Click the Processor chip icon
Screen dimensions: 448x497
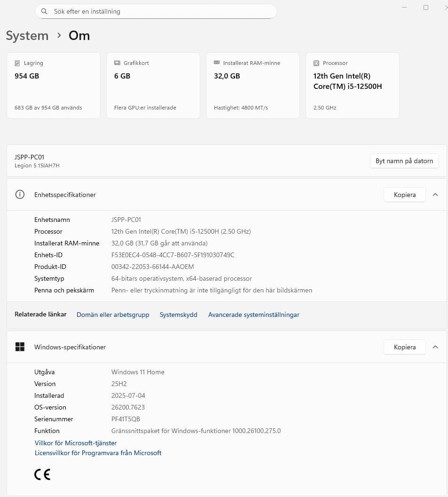coord(316,63)
